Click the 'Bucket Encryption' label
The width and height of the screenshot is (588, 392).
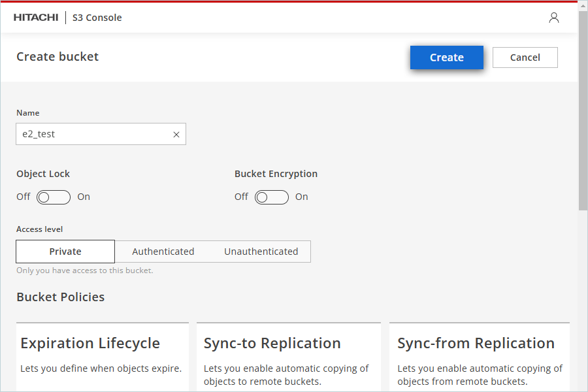click(x=276, y=174)
